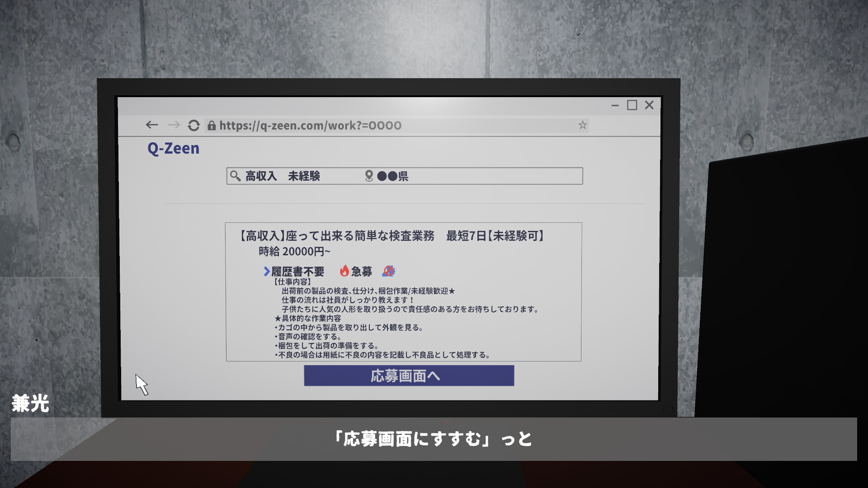Select the 履歴書不要 label
The width and height of the screenshot is (868, 488).
tap(298, 271)
